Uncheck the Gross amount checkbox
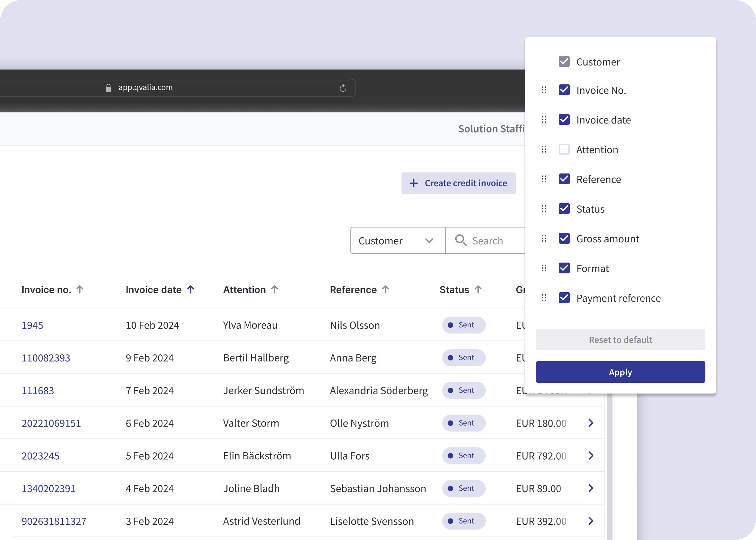Viewport: 756px width, 540px height. 564,239
